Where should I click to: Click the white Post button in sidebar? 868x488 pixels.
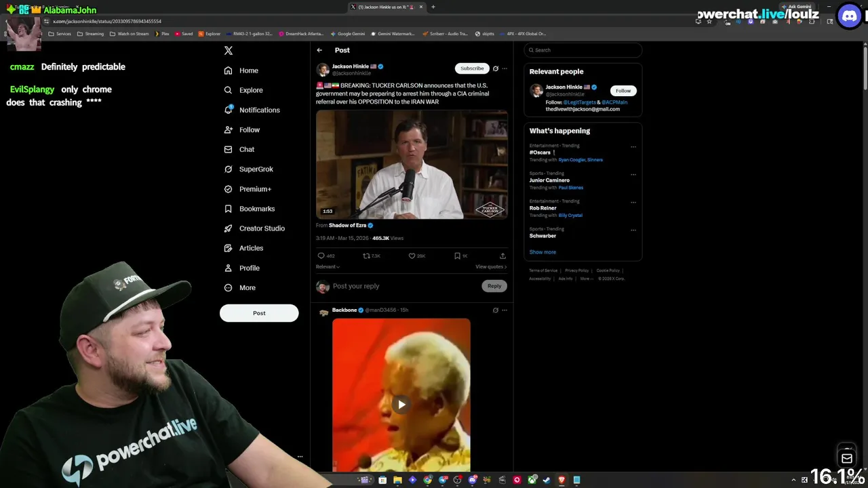coord(259,313)
